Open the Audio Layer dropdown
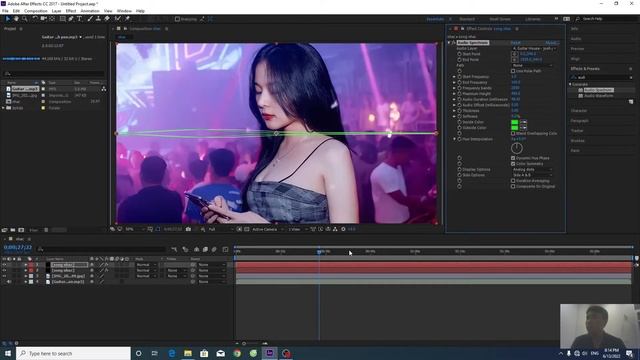Viewport: 640px width, 360px height. (534, 48)
